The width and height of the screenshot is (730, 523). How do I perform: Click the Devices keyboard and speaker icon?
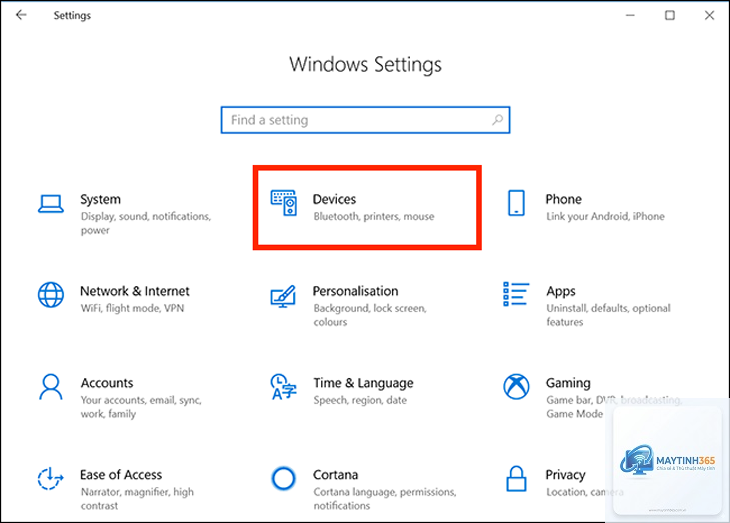point(284,203)
